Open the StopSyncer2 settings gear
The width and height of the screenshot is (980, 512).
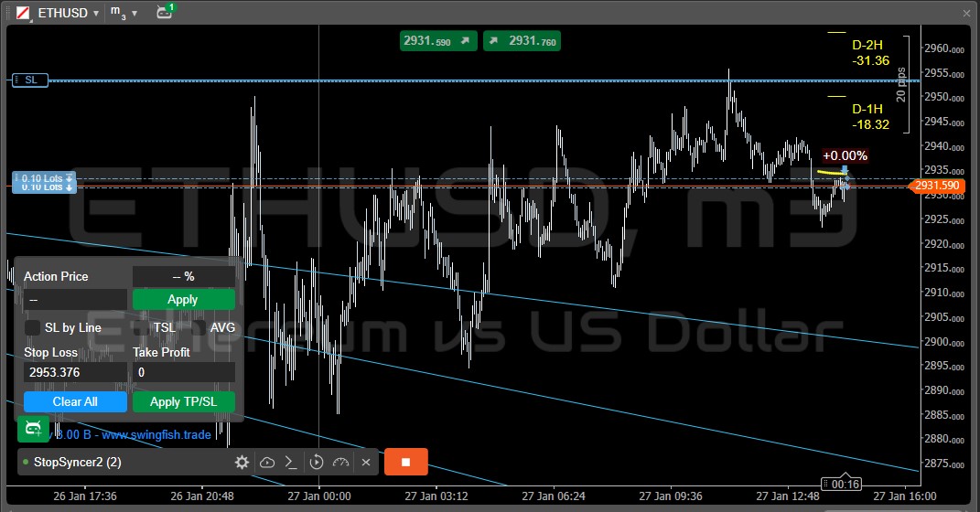coord(242,463)
